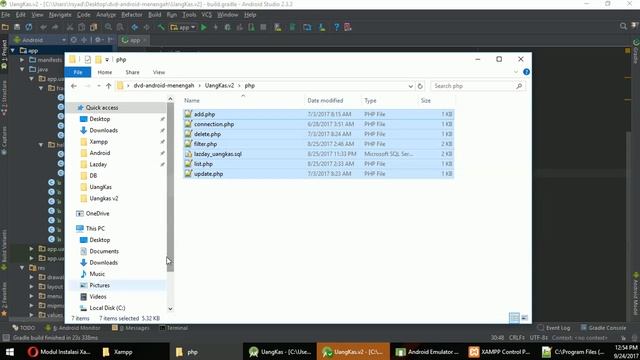Click Make Project hammer icon
The height and width of the screenshot is (360, 640).
(x=161, y=27)
